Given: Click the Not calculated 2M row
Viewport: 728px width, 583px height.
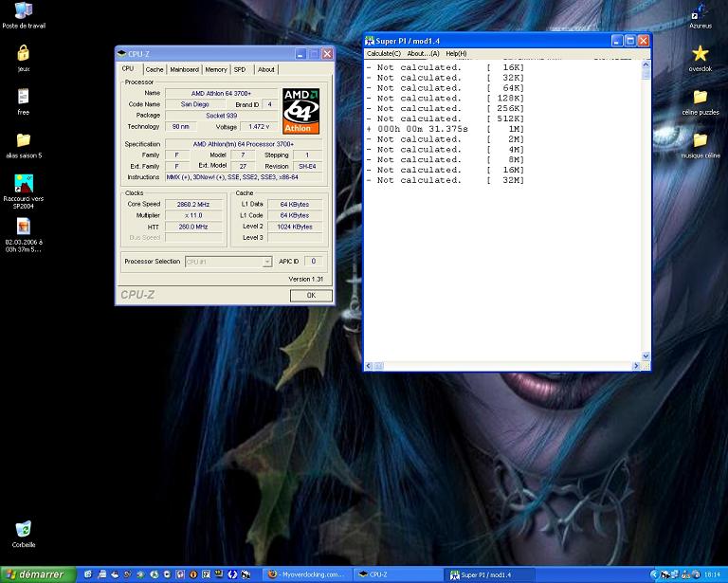Looking at the screenshot, I should click(446, 139).
